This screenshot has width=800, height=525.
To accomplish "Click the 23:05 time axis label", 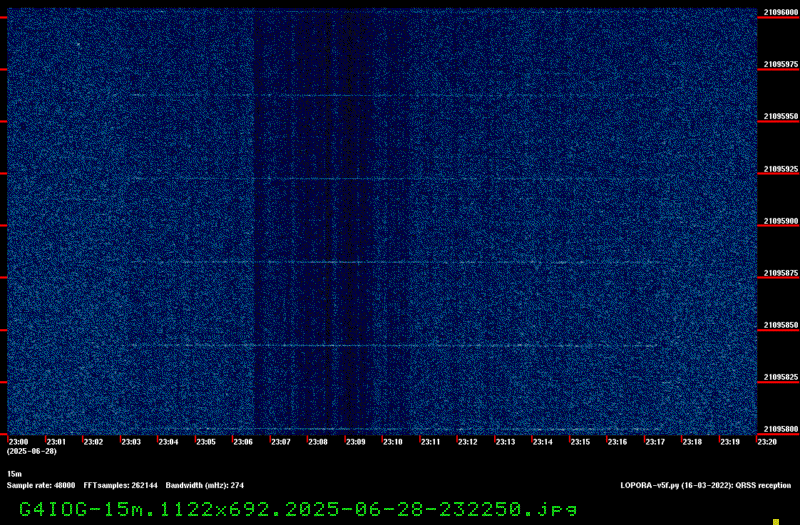I will click(206, 442).
